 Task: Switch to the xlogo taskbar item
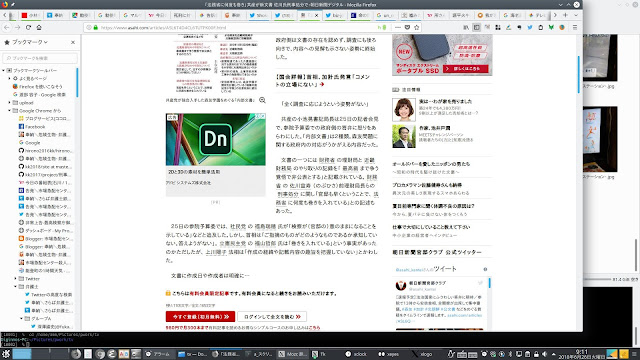click(x=422, y=354)
